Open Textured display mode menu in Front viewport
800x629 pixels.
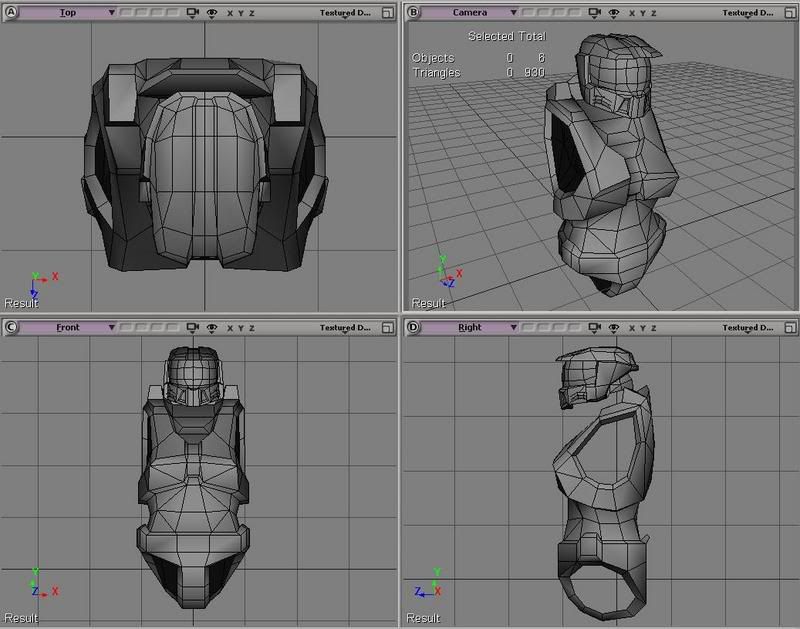(x=345, y=328)
